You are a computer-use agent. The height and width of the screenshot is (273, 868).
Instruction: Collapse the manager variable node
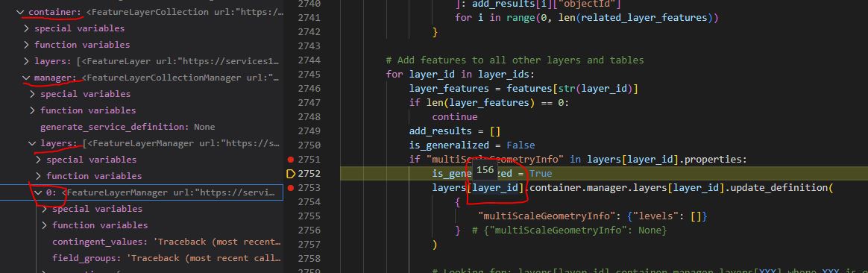coord(27,78)
